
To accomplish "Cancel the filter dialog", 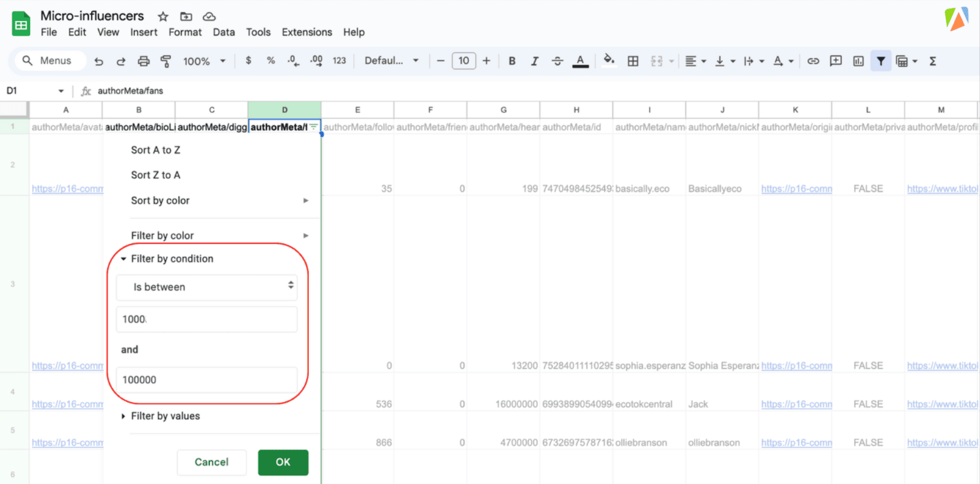I will (x=211, y=462).
